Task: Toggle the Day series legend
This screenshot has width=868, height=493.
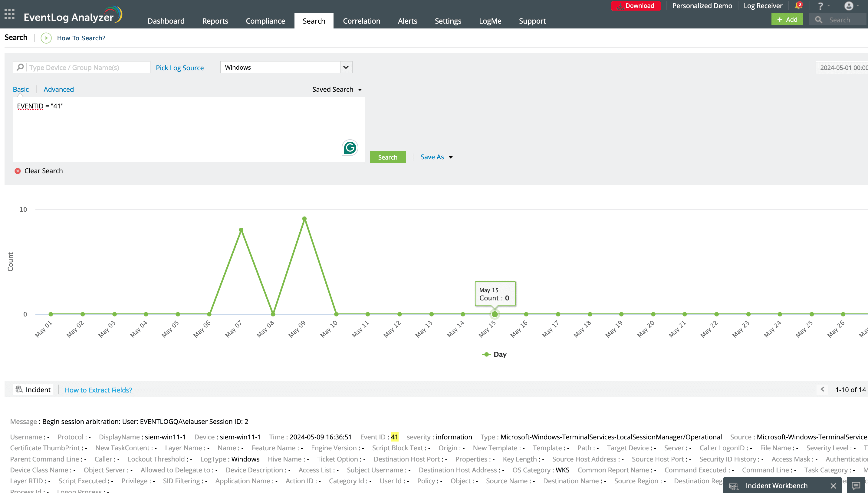Action: [x=495, y=354]
